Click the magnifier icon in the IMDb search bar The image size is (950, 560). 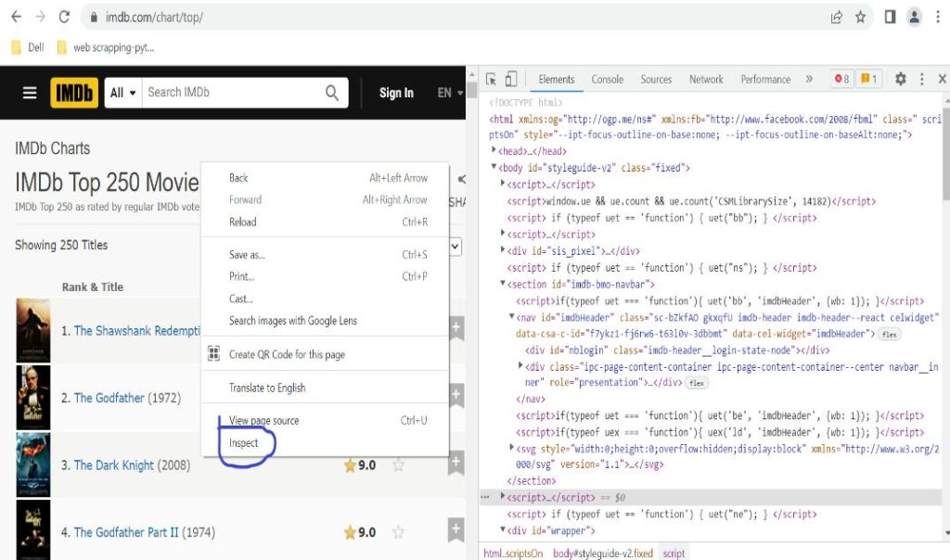(331, 92)
